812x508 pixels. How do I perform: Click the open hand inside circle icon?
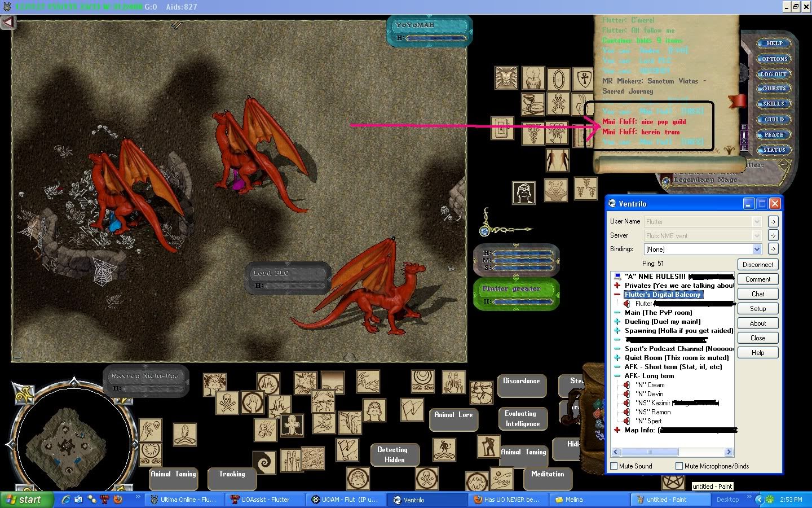(253, 403)
